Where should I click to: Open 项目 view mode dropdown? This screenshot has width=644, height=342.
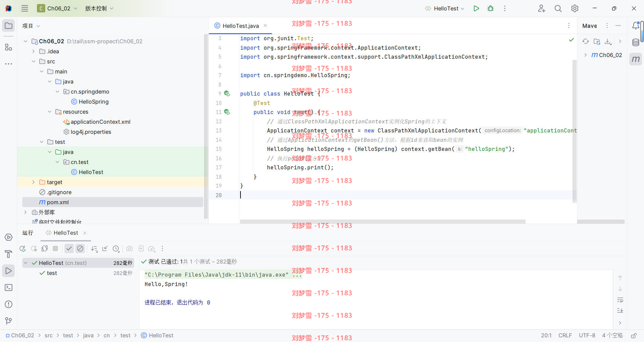pos(31,26)
